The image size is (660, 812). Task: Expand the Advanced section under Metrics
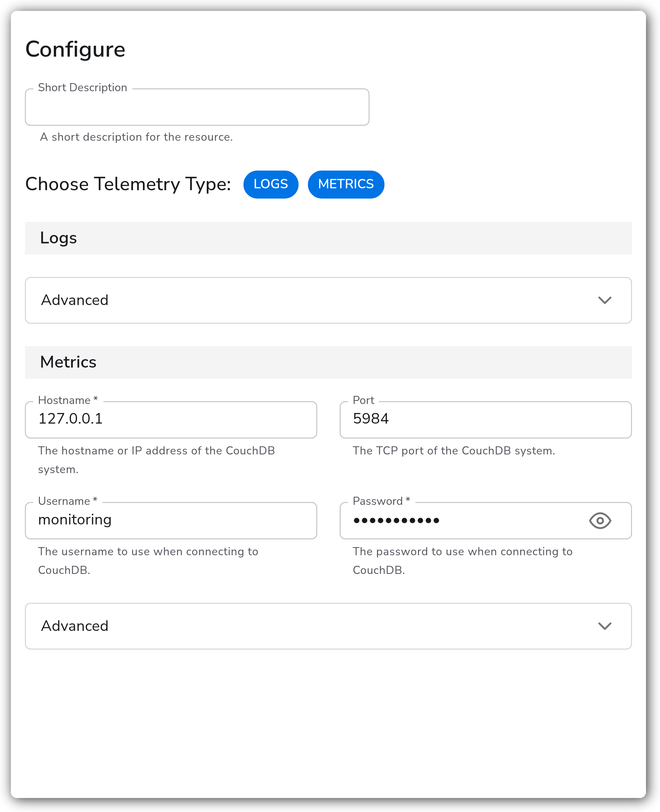[x=328, y=626]
